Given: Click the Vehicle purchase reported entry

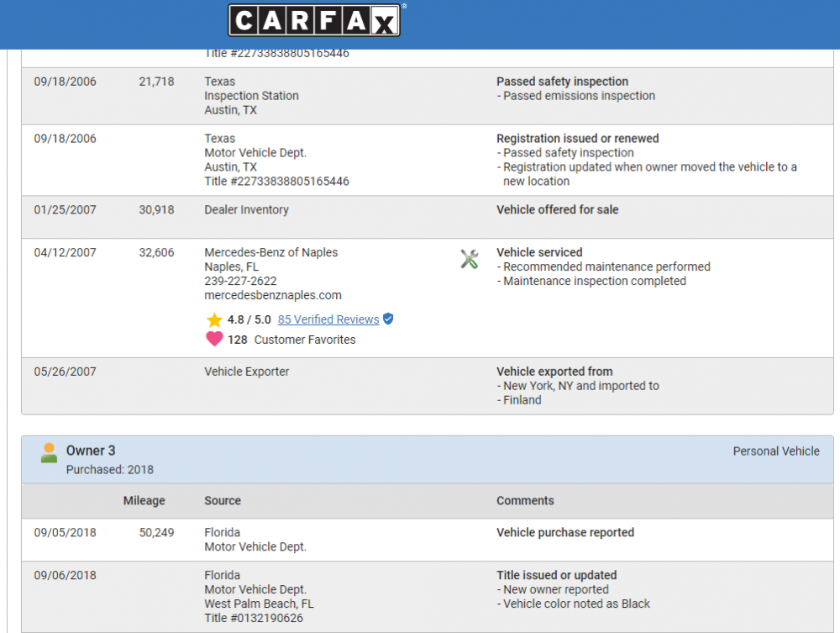Looking at the screenshot, I should (x=565, y=532).
